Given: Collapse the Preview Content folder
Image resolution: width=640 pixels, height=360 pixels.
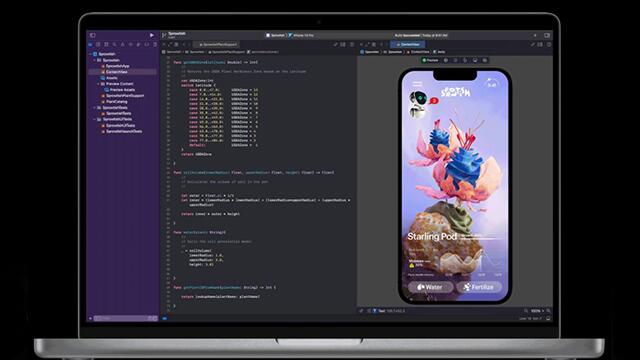Looking at the screenshot, I should [98, 84].
